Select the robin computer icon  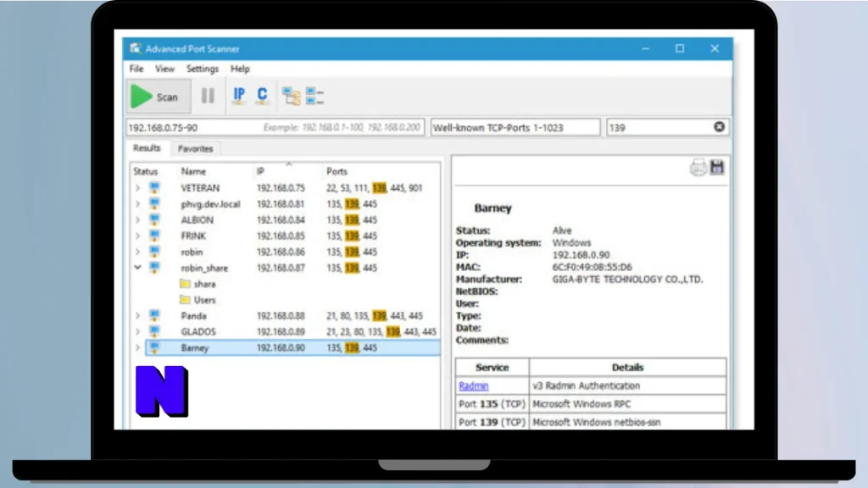tap(154, 252)
